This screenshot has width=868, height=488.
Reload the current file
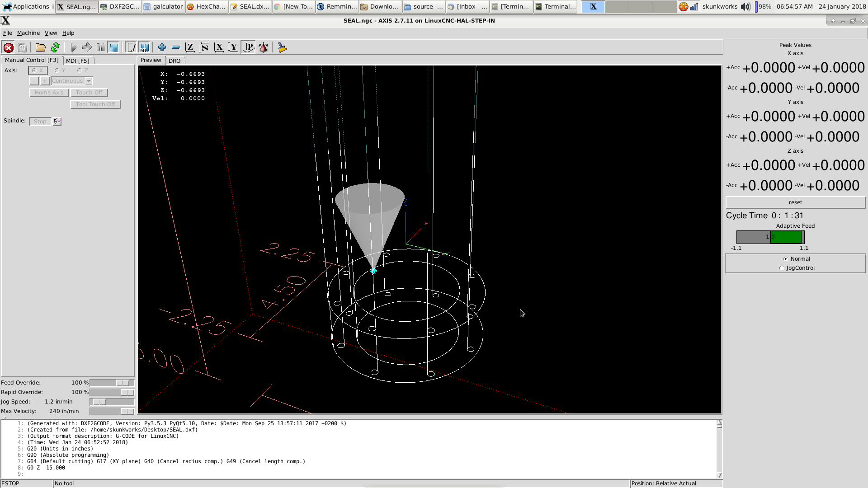55,47
